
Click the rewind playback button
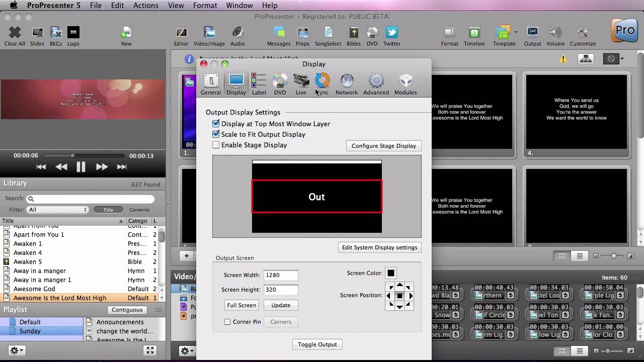coord(61,167)
